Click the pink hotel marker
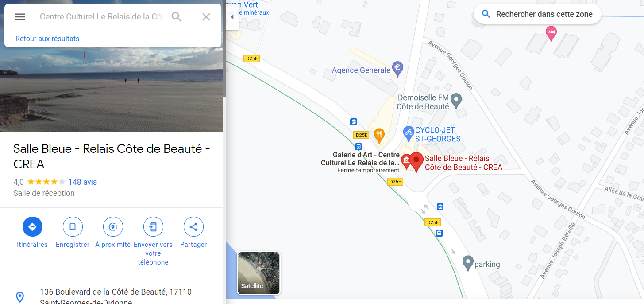Viewport: 644px width, 304px height. click(551, 33)
